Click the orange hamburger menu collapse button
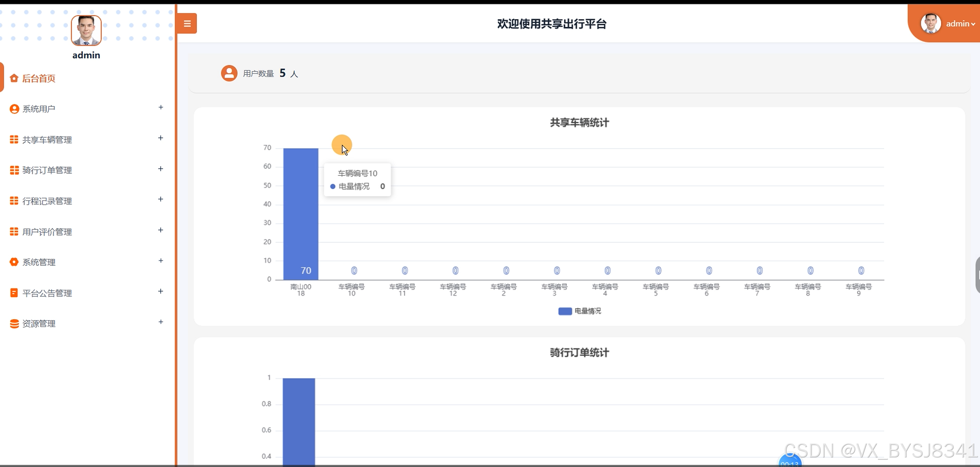 point(187,23)
